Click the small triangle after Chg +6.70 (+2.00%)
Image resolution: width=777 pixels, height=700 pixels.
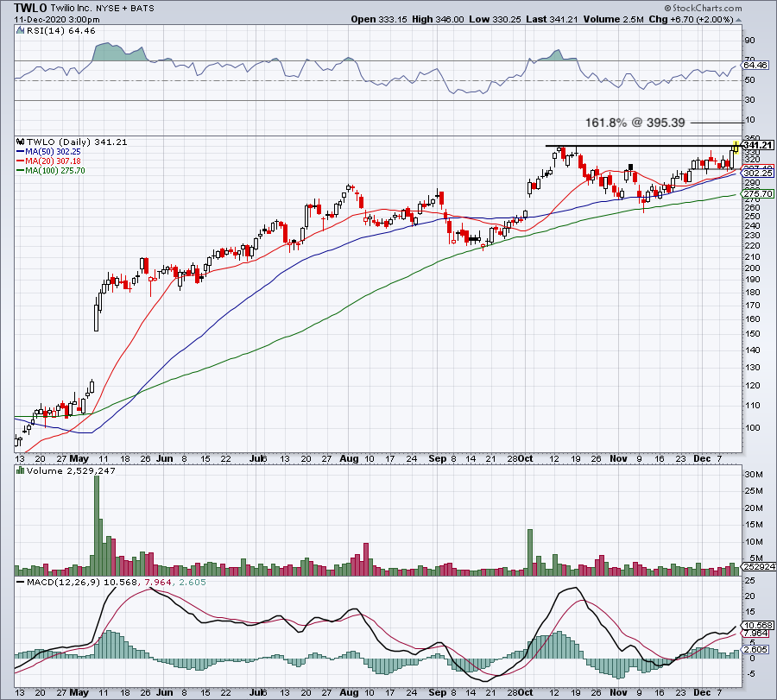click(x=738, y=21)
